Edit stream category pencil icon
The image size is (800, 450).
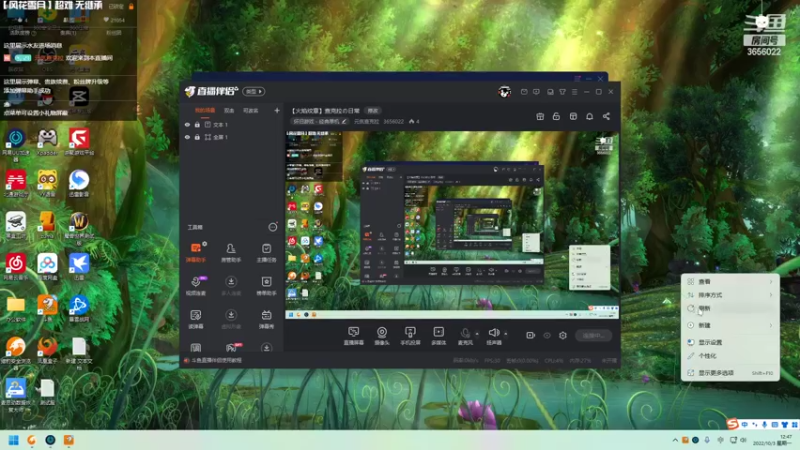pyautogui.click(x=344, y=121)
